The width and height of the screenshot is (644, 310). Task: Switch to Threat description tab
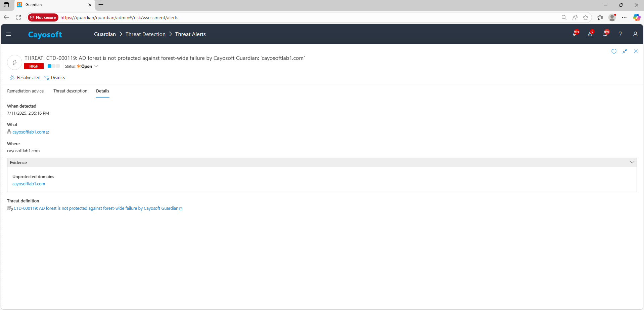coord(70,91)
